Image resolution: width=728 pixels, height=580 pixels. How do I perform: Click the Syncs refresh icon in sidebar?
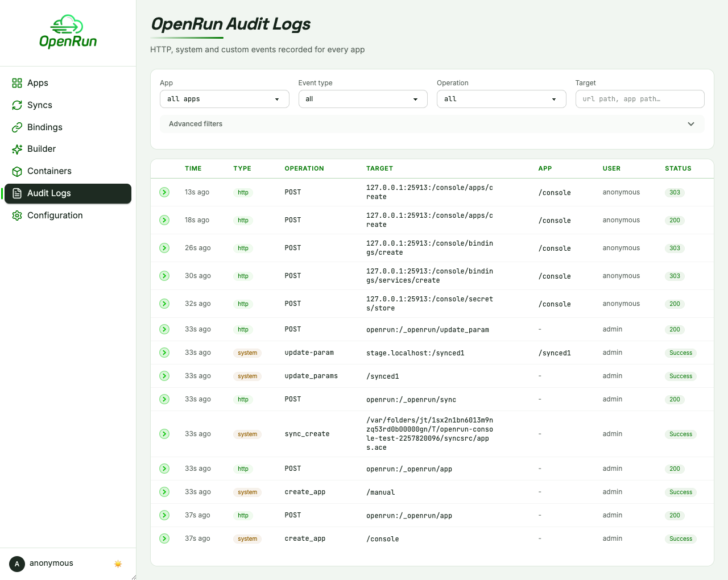17,105
